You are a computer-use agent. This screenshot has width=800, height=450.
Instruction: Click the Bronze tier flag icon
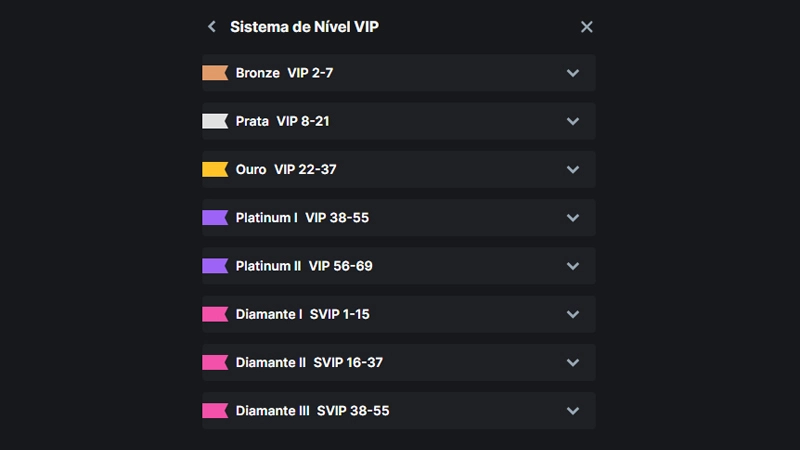pyautogui.click(x=215, y=73)
